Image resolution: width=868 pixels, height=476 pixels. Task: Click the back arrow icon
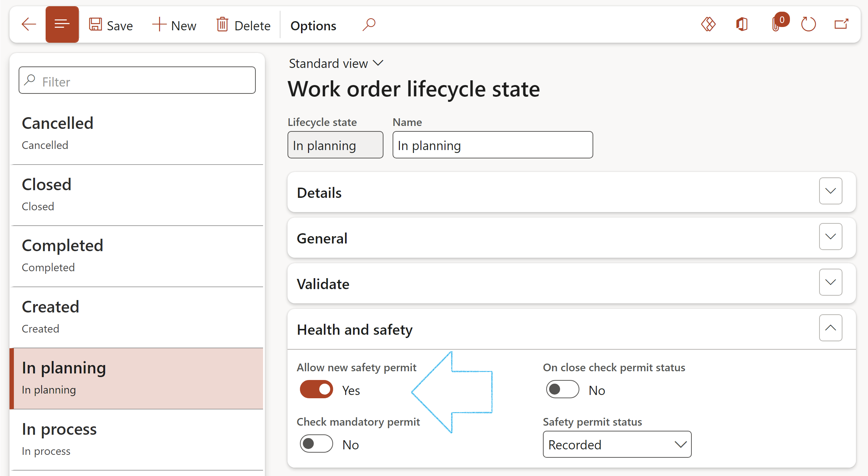click(x=29, y=25)
